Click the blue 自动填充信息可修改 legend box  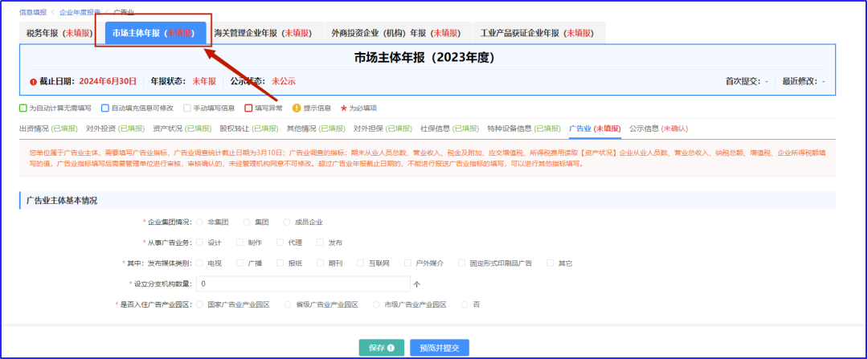point(104,108)
